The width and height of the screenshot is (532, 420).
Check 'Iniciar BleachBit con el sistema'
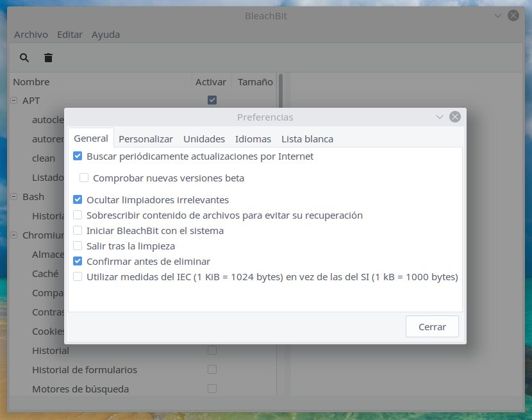(78, 230)
